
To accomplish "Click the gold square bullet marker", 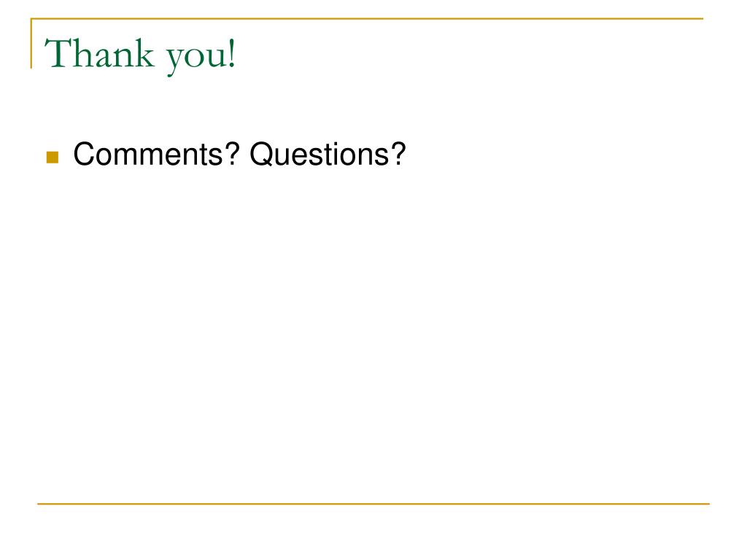I will coord(53,157).
